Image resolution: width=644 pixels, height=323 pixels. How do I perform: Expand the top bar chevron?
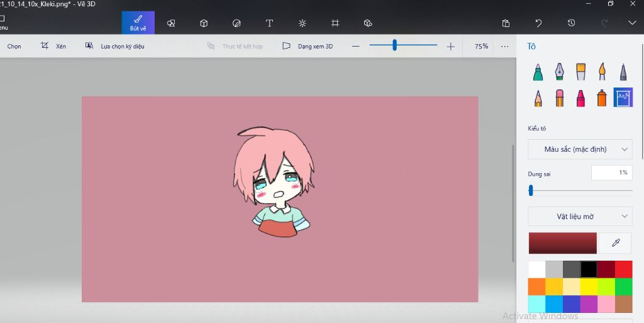coord(632,23)
